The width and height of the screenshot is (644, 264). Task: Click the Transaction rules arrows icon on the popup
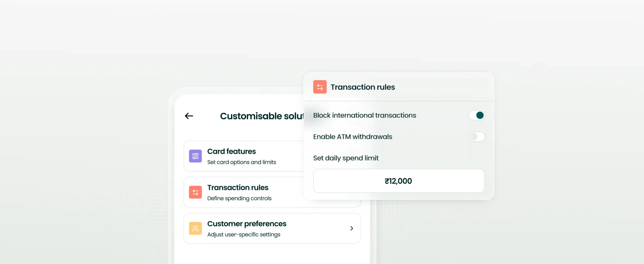320,87
